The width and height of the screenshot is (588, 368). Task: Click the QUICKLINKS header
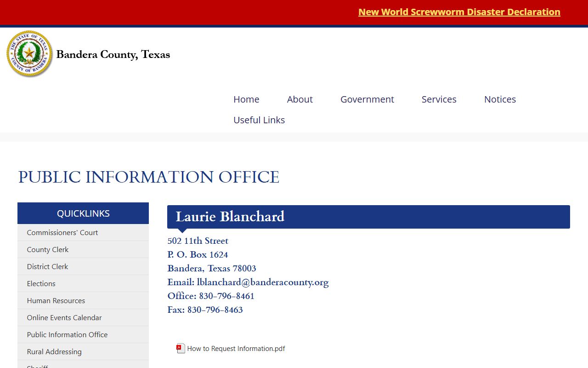click(83, 213)
